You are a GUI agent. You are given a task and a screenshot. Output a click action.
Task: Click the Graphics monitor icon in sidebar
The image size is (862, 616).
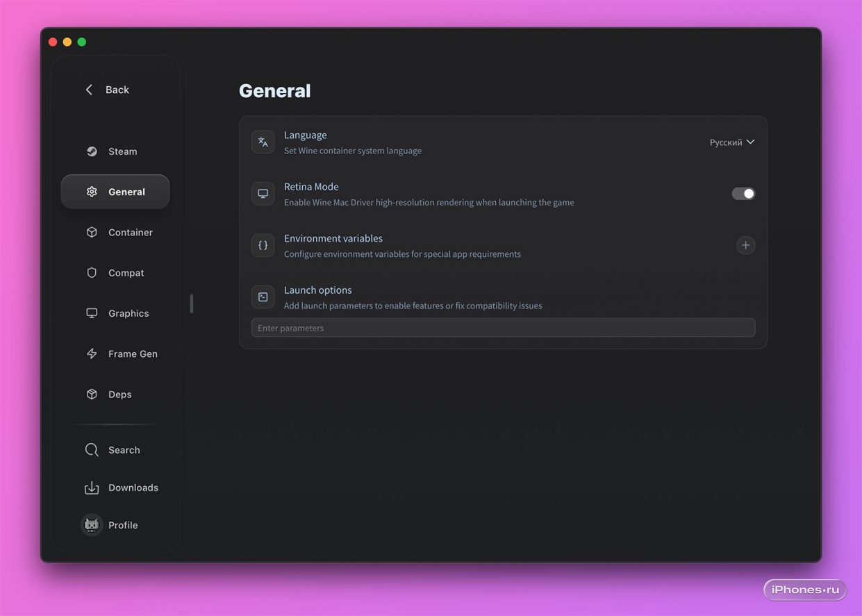[x=92, y=313]
